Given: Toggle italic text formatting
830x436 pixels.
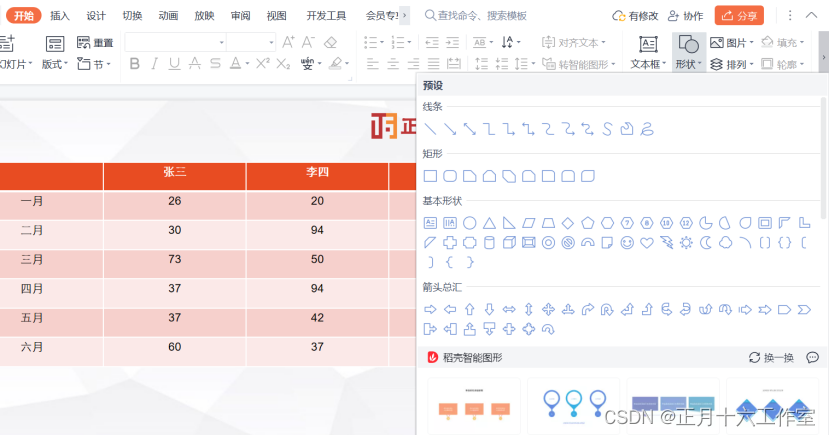Looking at the screenshot, I should tap(155, 64).
